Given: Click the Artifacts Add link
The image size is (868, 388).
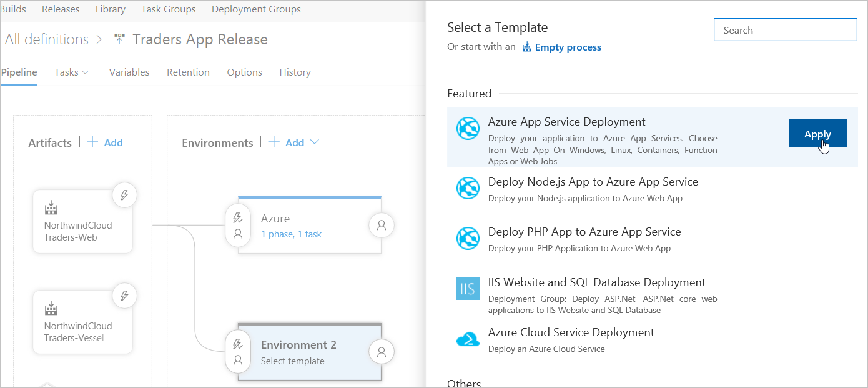Looking at the screenshot, I should tap(113, 142).
